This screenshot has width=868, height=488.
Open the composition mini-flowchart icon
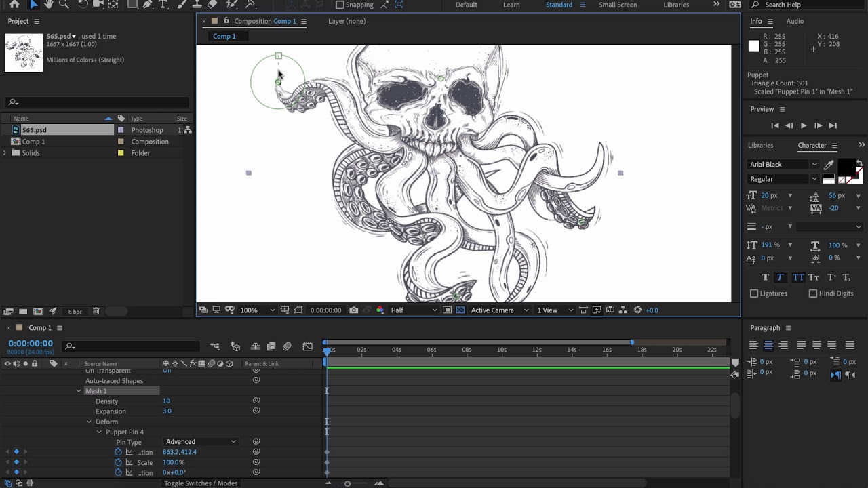[215, 346]
